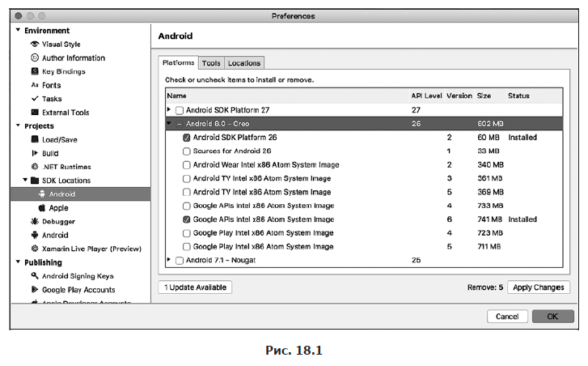Screen dimensions: 588x366
Task: Click the Xamarin Live Player gear icon
Action: [x=35, y=249]
